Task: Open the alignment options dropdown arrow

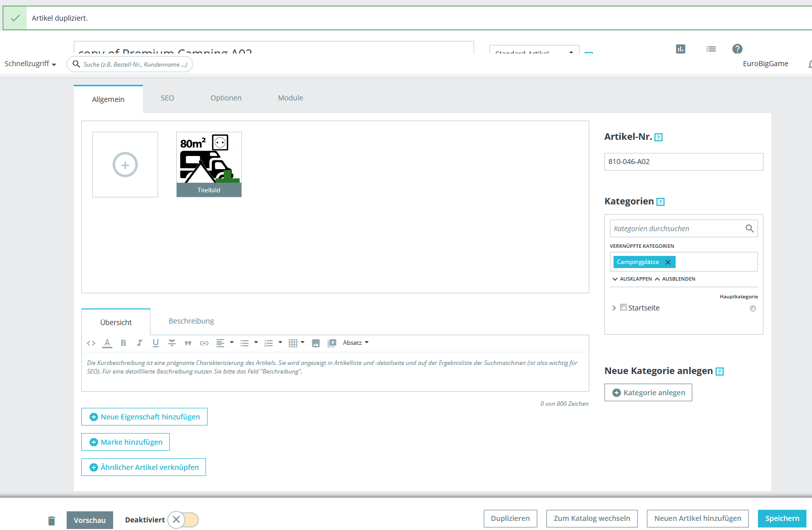Action: pyautogui.click(x=232, y=343)
